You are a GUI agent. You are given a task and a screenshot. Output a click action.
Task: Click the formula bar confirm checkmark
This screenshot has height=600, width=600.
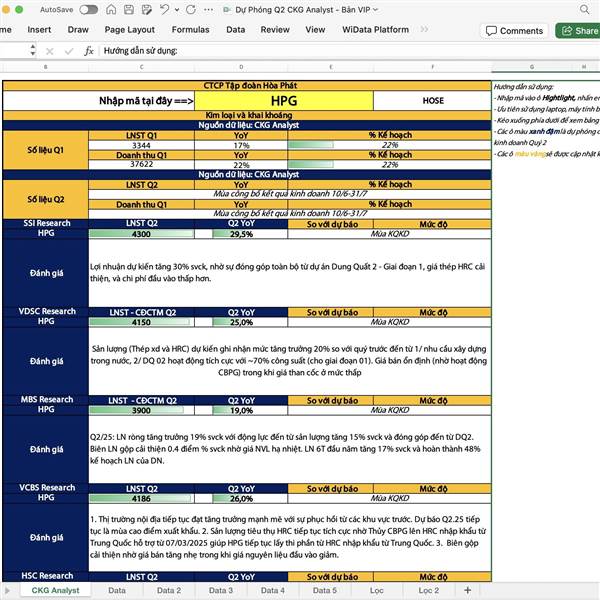(69, 51)
